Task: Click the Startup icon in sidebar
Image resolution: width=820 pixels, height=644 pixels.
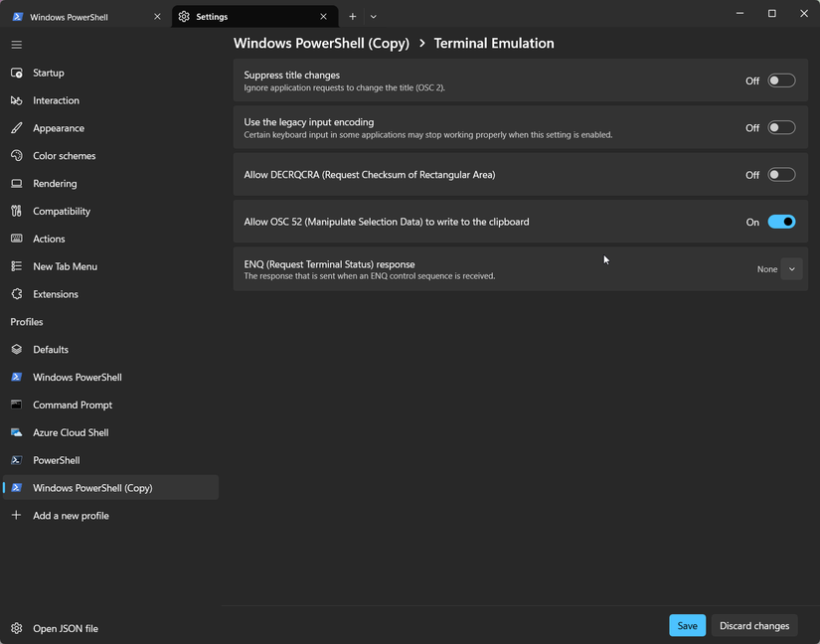Action: click(x=17, y=73)
